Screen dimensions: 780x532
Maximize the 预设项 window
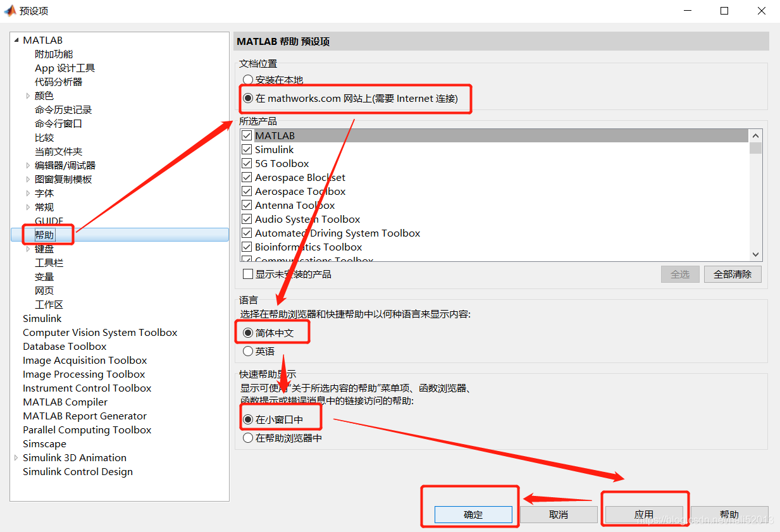coord(725,11)
